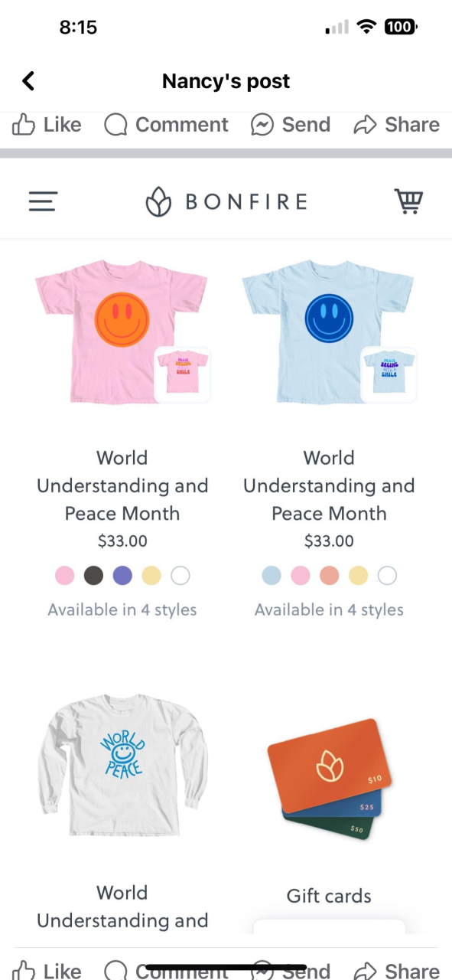Screen dimensions: 452x980
Task: Select light blue swatch under blue shirt
Action: point(272,576)
